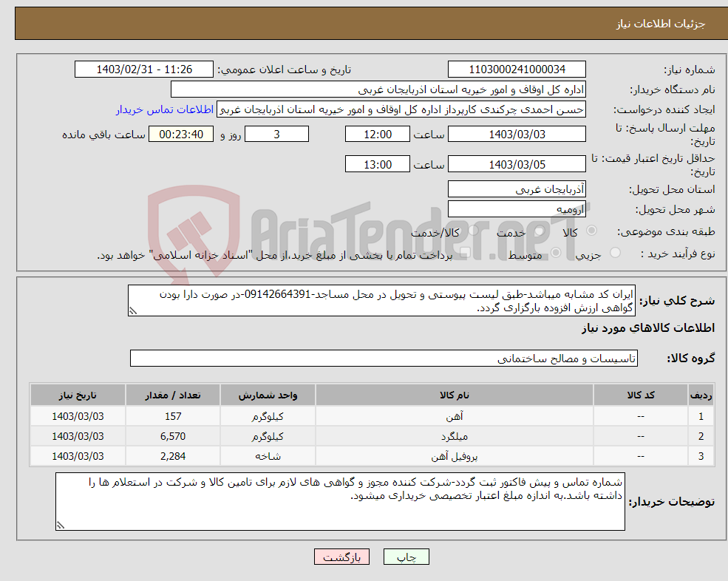Click the quantity 2,284 cell
The image size is (728, 581).
pyautogui.click(x=173, y=457)
